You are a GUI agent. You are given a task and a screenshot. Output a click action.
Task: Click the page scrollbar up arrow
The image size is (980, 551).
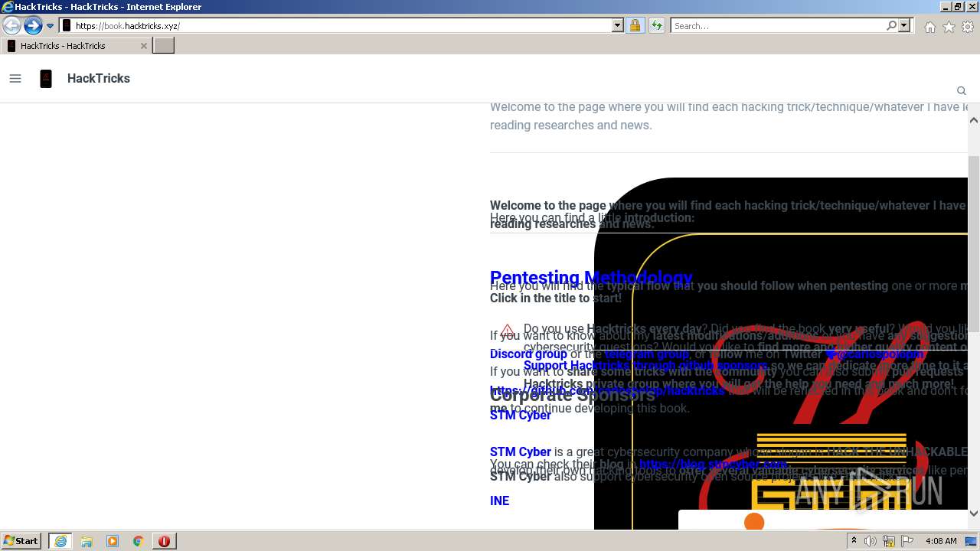pyautogui.click(x=974, y=120)
